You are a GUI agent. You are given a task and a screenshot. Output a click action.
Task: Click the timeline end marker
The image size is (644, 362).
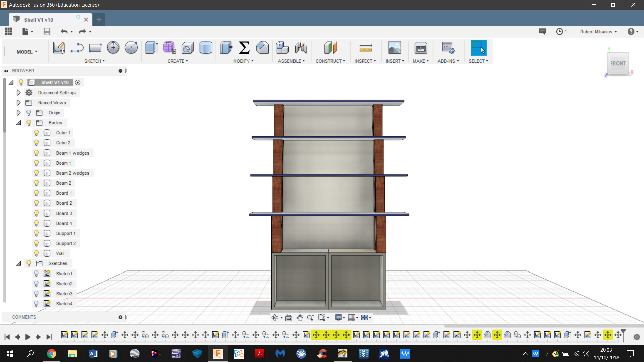tap(623, 335)
